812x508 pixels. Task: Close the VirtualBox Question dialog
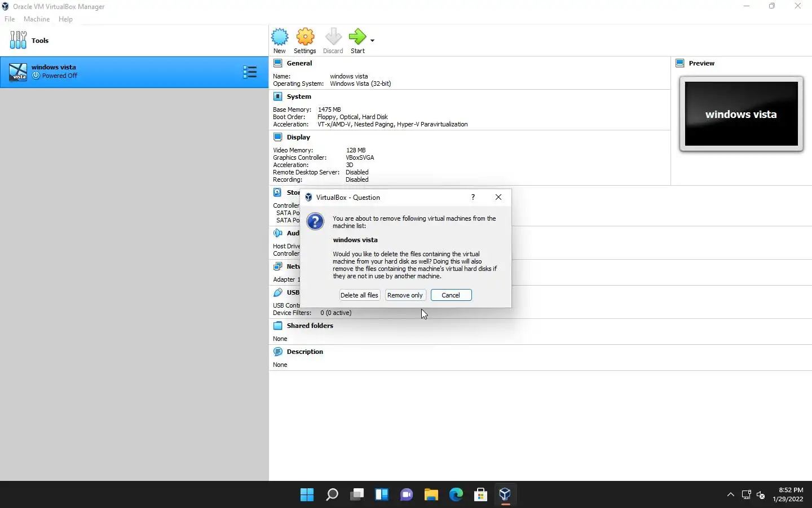(x=498, y=197)
